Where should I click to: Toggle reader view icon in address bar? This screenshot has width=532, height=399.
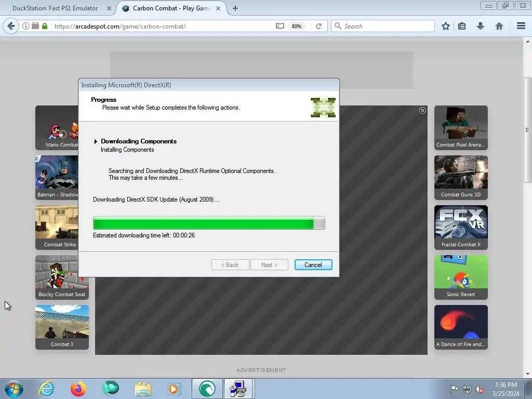coord(280,26)
